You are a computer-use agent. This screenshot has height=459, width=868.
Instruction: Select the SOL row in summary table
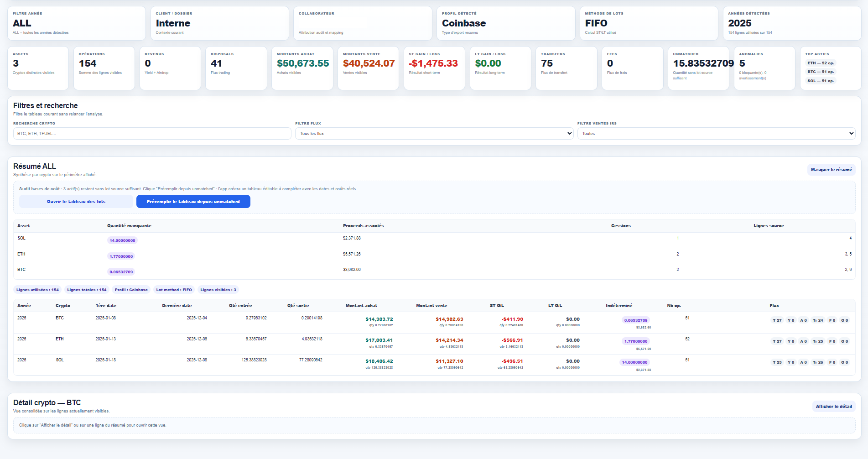pos(434,365)
